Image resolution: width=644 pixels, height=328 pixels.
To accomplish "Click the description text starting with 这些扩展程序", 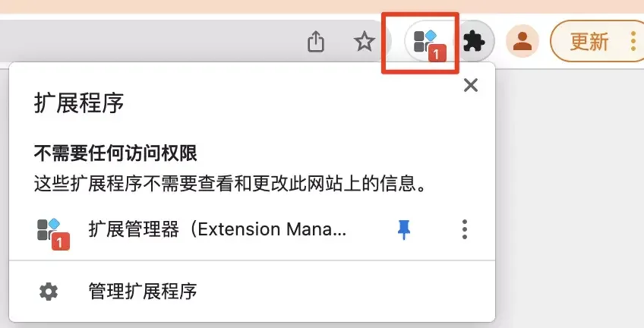I will [230, 184].
